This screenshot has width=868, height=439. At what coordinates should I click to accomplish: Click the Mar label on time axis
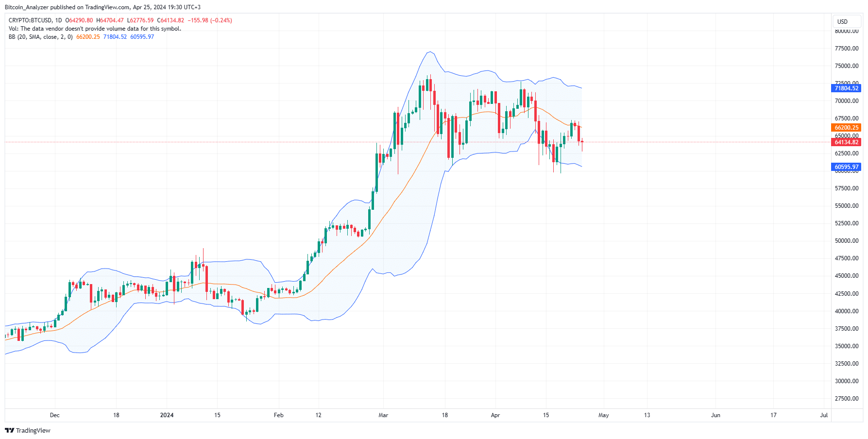pyautogui.click(x=383, y=415)
